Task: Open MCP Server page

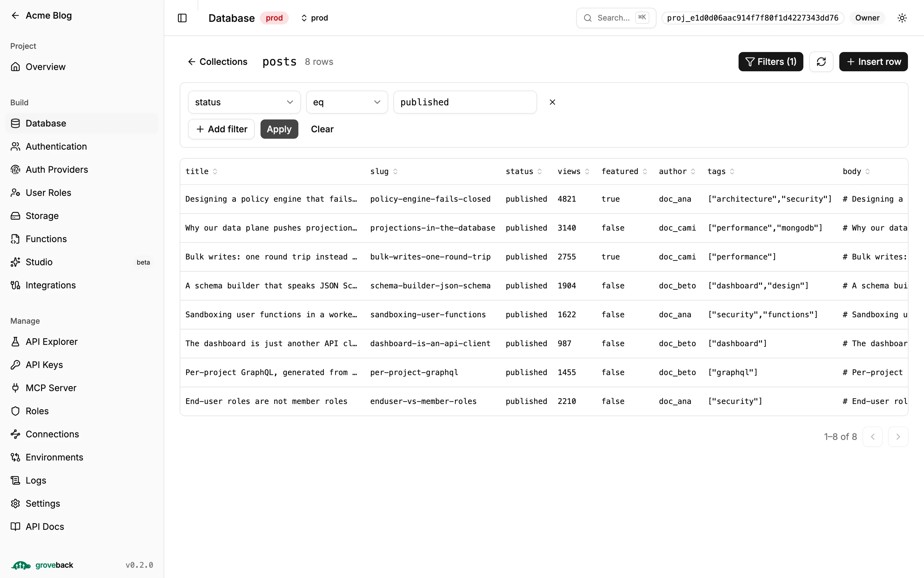Action: click(82, 388)
